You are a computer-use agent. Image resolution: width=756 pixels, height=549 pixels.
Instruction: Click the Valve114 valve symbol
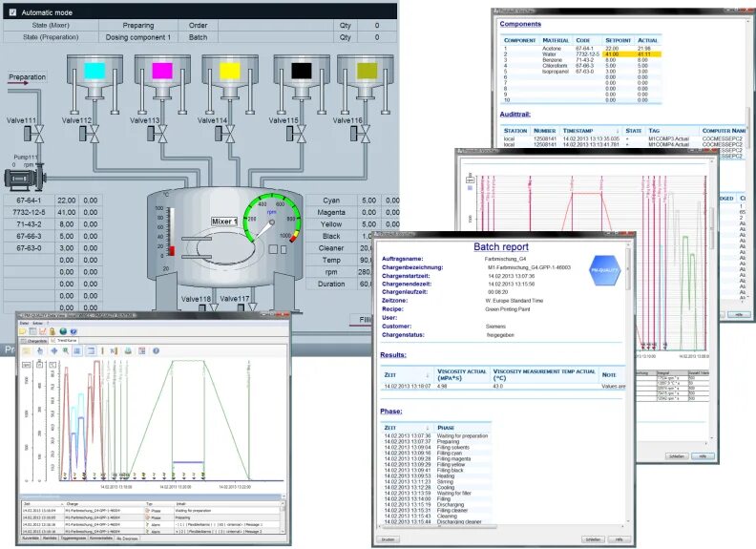coord(225,133)
